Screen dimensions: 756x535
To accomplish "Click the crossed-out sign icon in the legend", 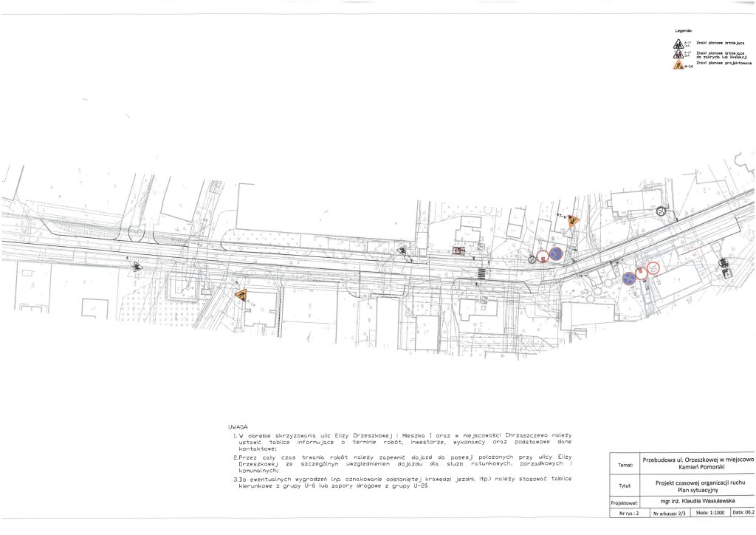I will [x=678, y=55].
